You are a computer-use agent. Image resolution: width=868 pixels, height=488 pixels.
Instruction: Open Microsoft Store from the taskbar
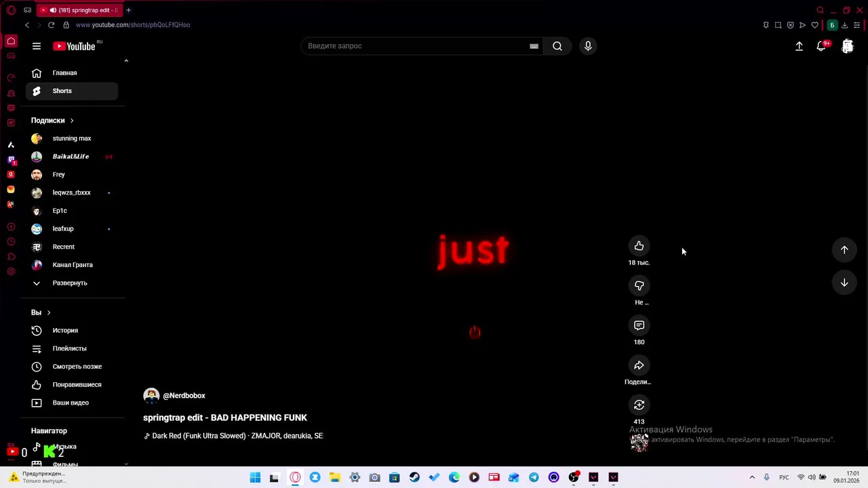pos(395,478)
